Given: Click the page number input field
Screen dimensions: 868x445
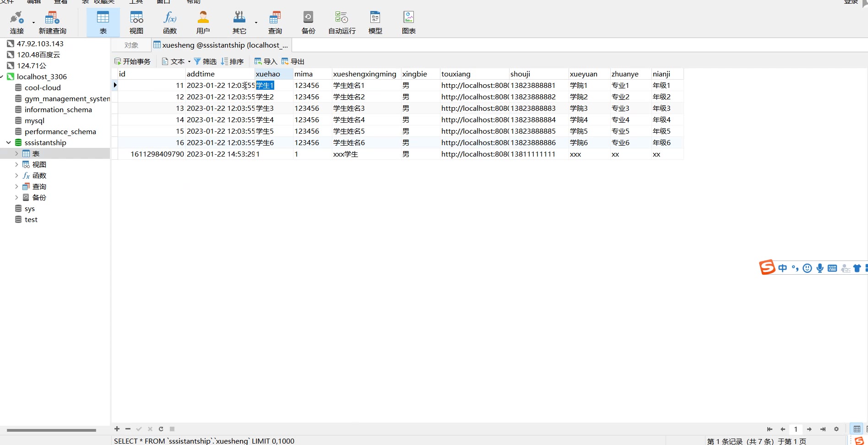Looking at the screenshot, I should pos(796,429).
